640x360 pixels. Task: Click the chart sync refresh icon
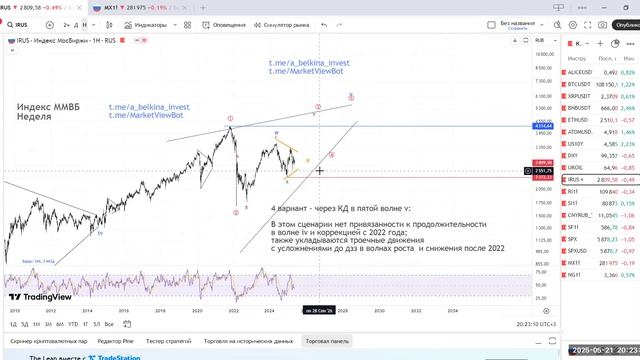[x=526, y=40]
